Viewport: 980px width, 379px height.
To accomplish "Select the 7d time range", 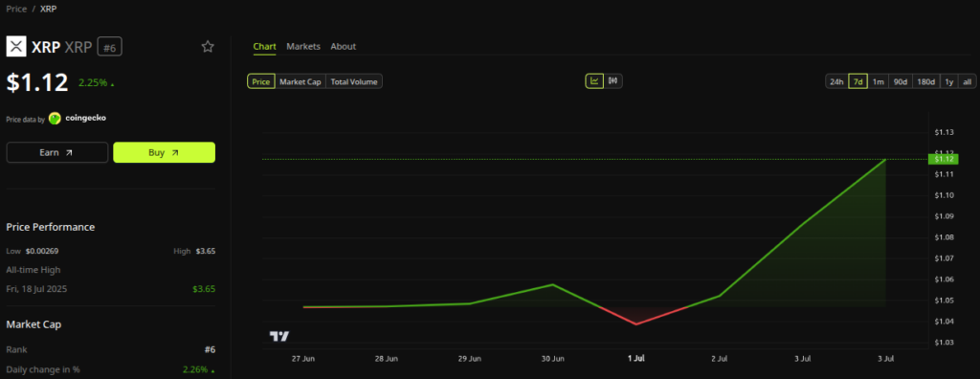I will coord(857,81).
